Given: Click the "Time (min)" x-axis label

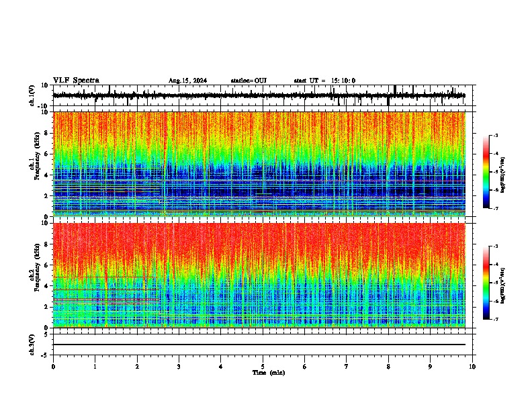Looking at the screenshot, I should click(269, 373).
